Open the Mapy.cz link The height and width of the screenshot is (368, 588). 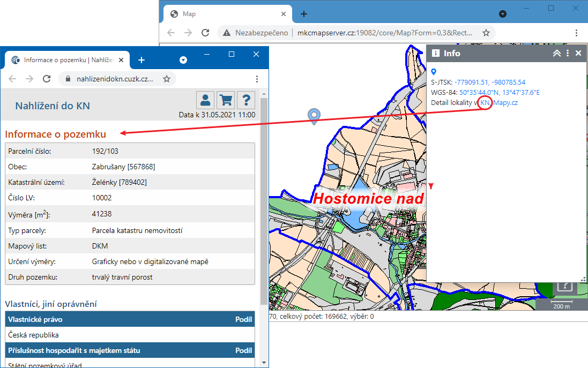point(505,102)
